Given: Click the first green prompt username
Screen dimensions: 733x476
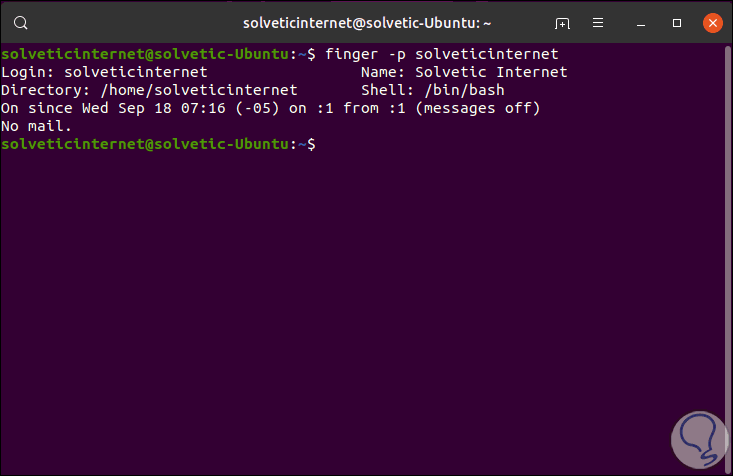Looking at the screenshot, I should pyautogui.click(x=65, y=54).
